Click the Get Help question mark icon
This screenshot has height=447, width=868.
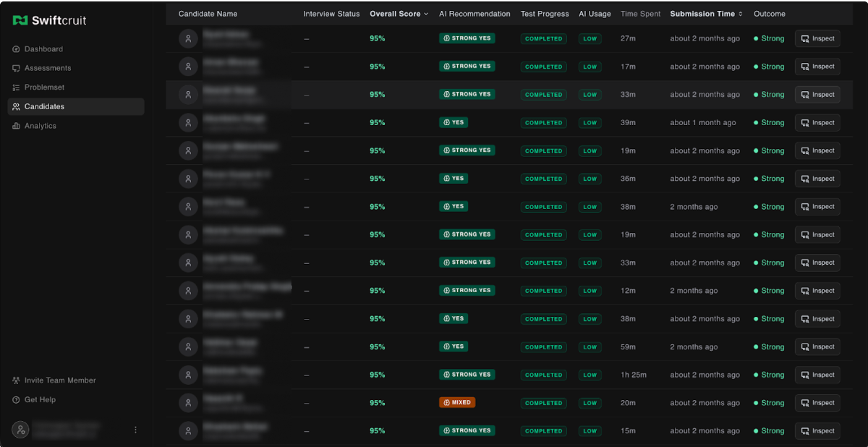(17, 400)
